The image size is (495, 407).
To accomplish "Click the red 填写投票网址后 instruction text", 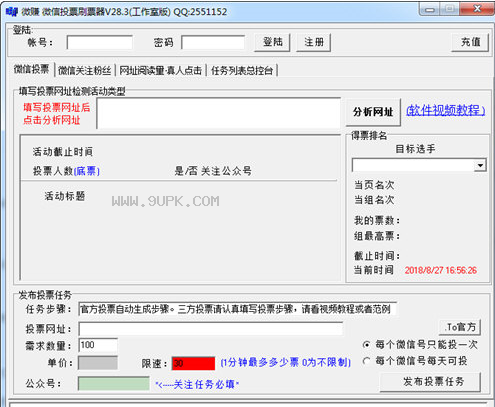I will [x=57, y=107].
